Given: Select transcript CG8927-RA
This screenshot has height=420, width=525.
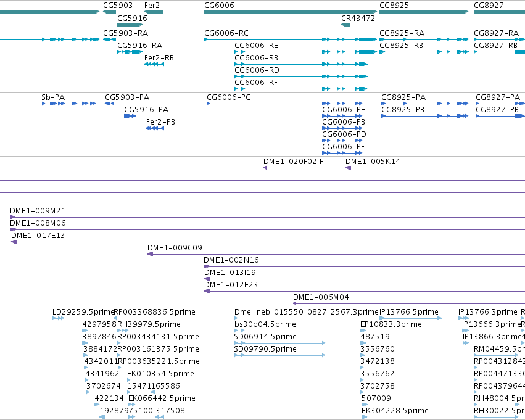Looking at the screenshot, I should pyautogui.click(x=496, y=33).
